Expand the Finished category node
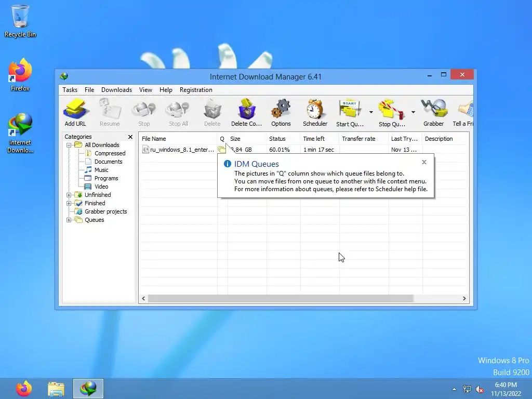The height and width of the screenshot is (399, 532). (x=69, y=203)
